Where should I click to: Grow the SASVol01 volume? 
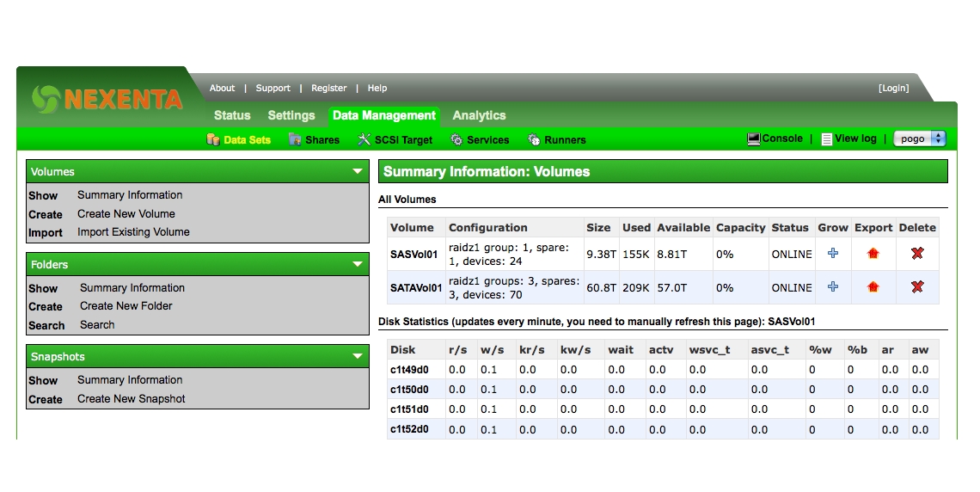point(832,253)
